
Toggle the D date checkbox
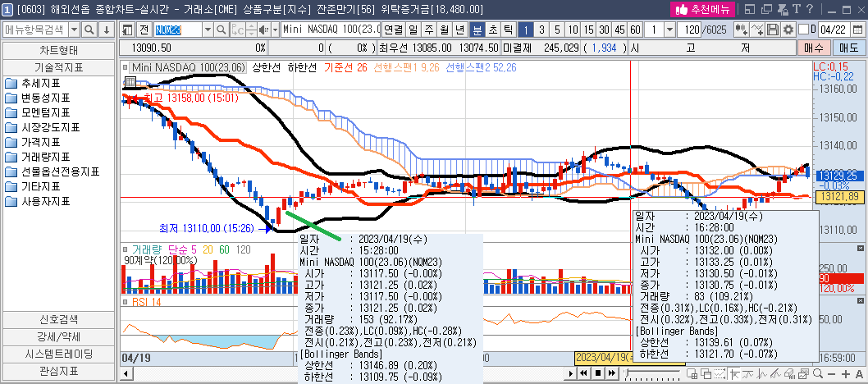tap(803, 30)
